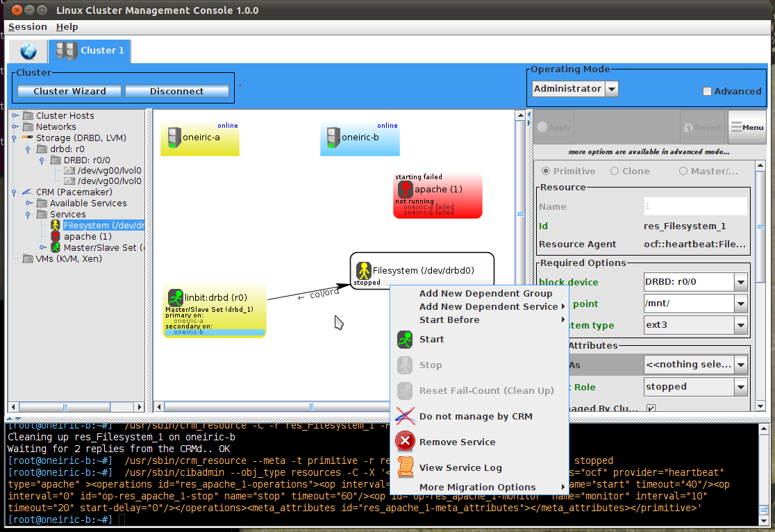The width and height of the screenshot is (775, 532).
Task: Select the Clone resource radio button
Action: click(x=613, y=171)
